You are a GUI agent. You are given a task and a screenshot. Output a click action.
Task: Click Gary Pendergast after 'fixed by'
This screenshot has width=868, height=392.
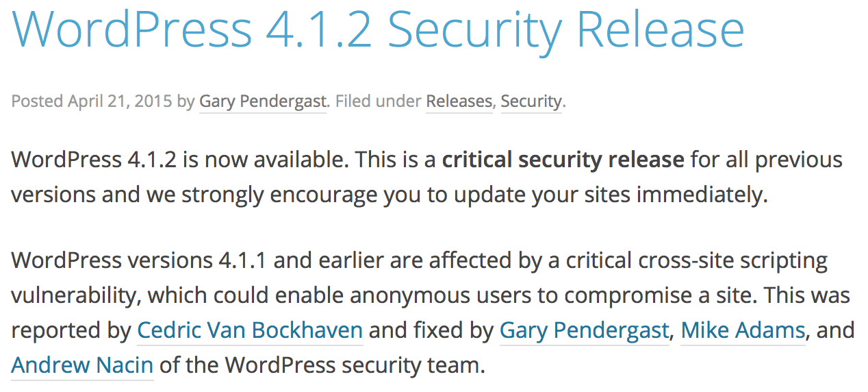pos(584,331)
